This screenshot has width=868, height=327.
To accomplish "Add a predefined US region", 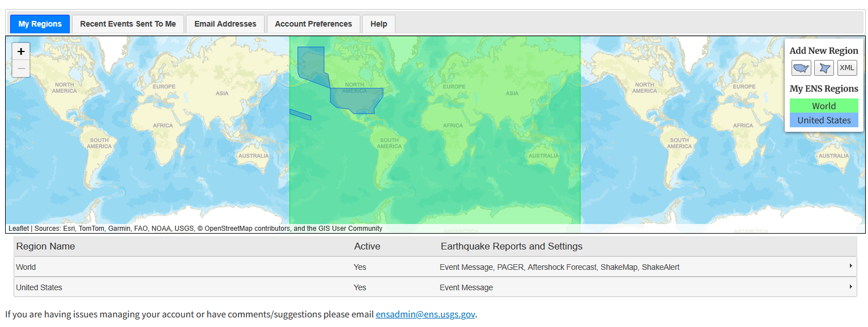I will [x=801, y=68].
